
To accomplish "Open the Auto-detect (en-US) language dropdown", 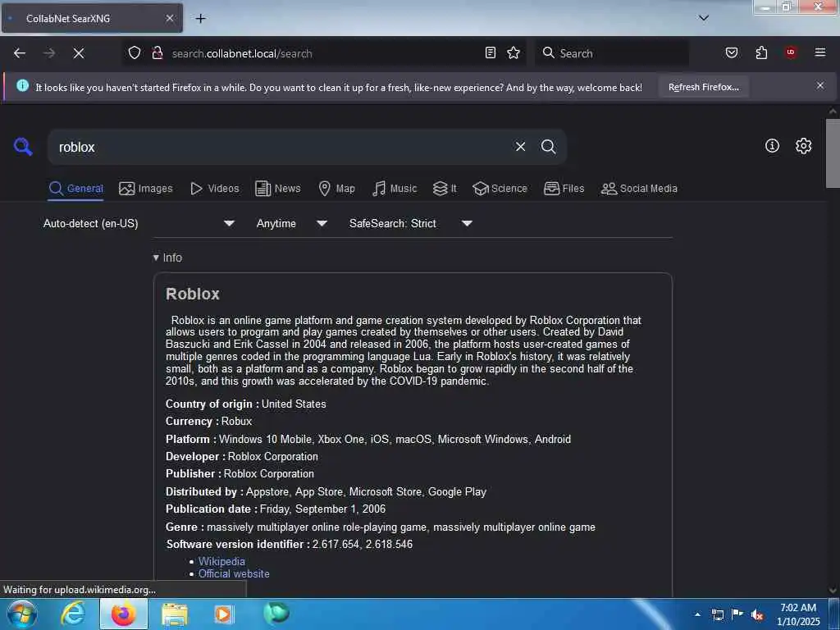I will coord(139,223).
